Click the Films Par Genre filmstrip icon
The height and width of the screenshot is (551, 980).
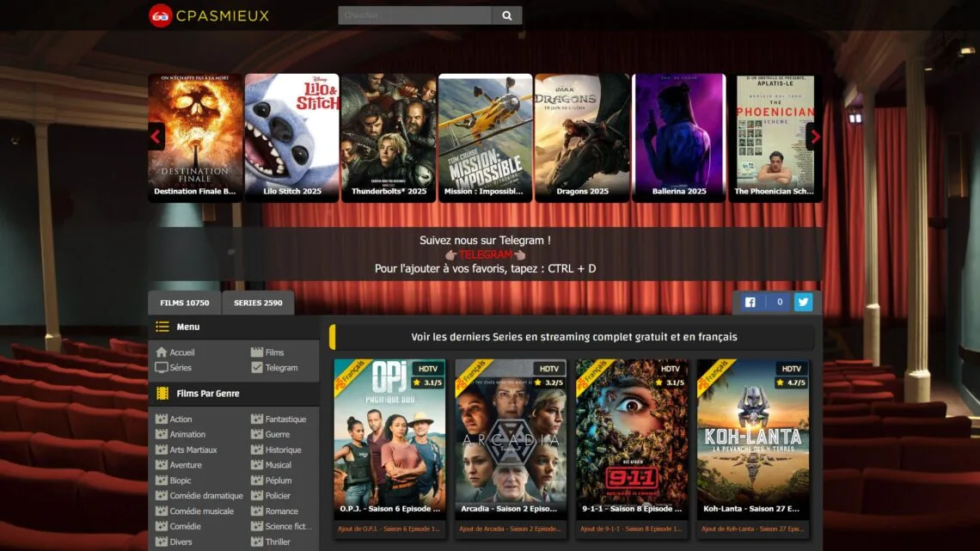pyautogui.click(x=161, y=393)
